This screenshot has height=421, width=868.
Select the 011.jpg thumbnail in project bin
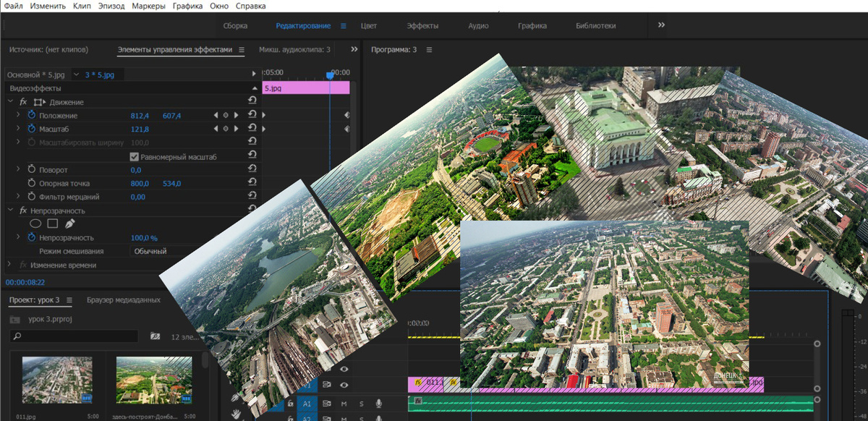(57, 380)
